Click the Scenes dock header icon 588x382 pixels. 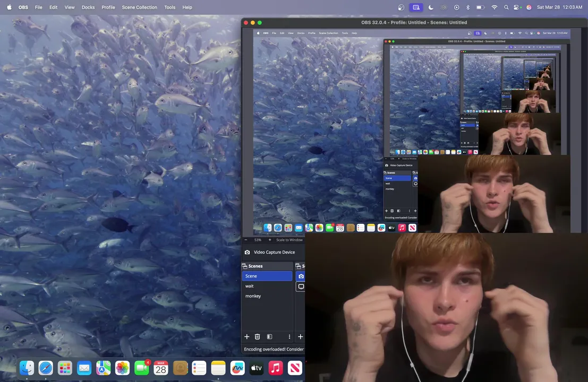244,266
